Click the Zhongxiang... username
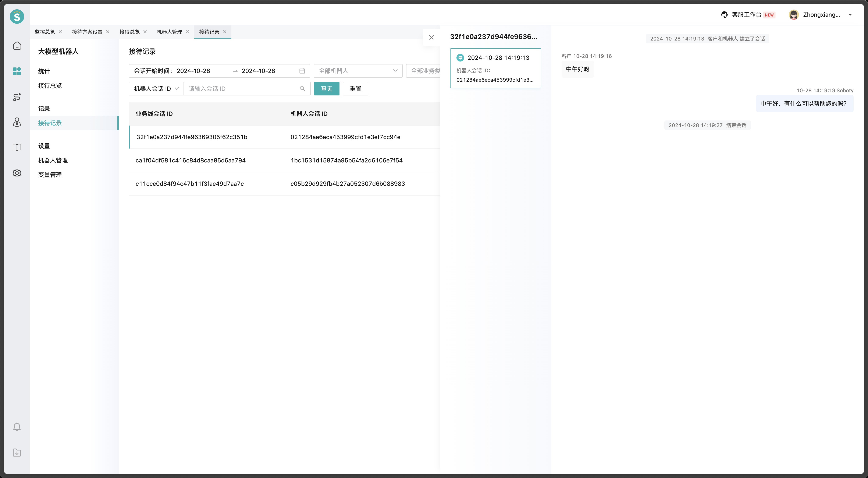This screenshot has height=478, width=868. (822, 14)
